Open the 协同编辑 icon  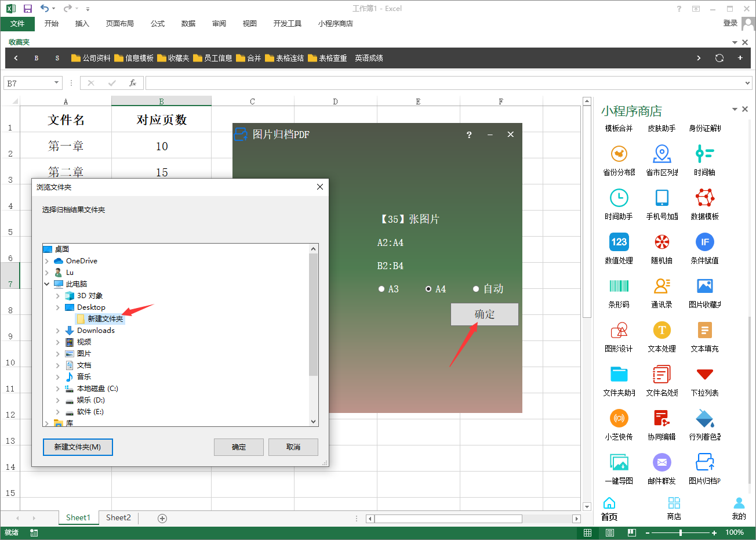click(662, 418)
